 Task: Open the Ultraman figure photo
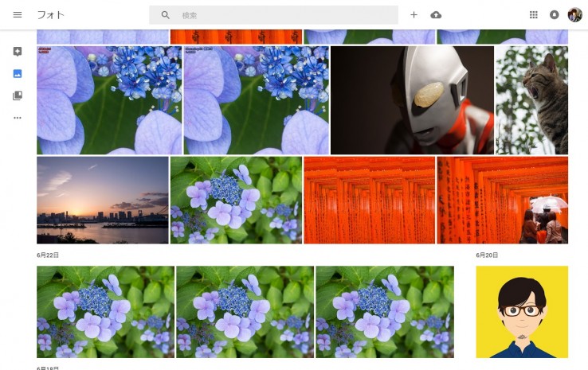click(412, 99)
